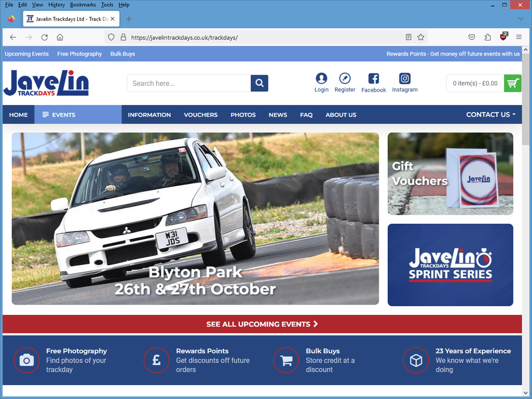Click Free Photography in top bar

[x=79, y=54]
